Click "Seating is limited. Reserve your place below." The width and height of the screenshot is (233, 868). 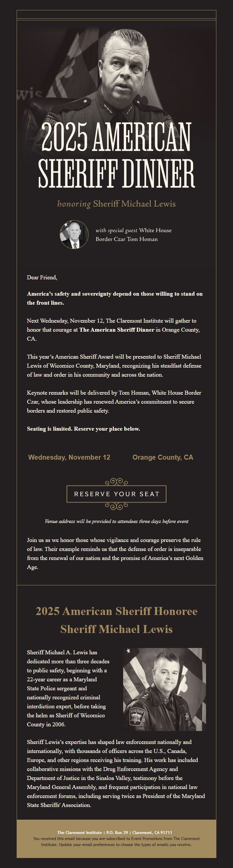pos(84,429)
